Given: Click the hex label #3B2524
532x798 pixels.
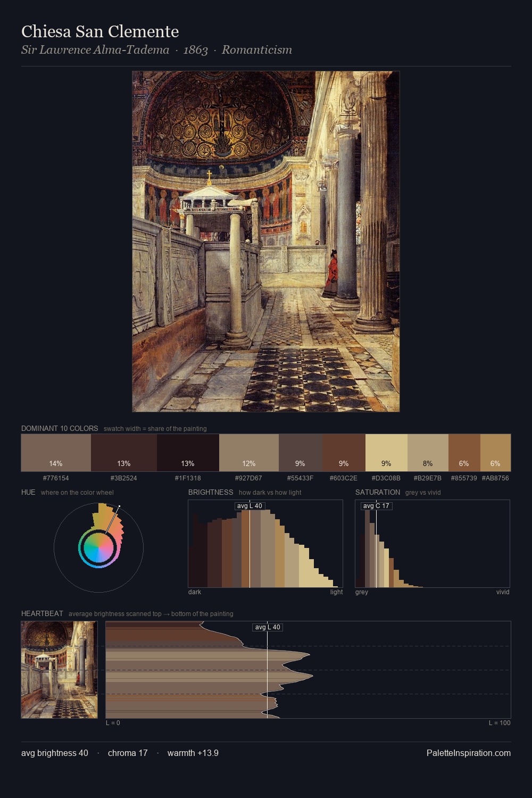Looking at the screenshot, I should coord(124,478).
